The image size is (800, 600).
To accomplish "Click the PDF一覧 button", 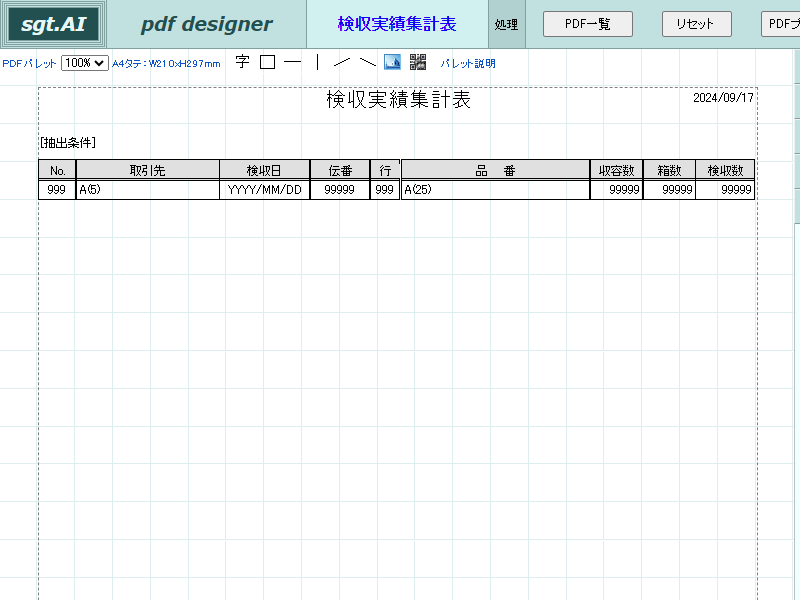I will 588,24.
